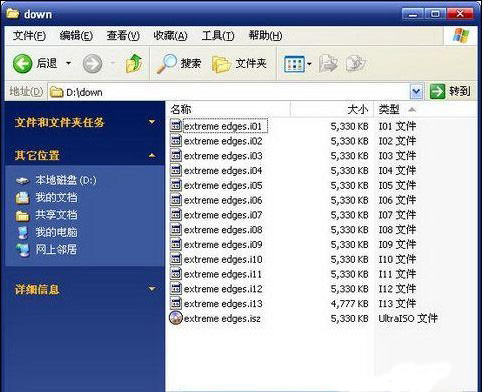This screenshot has height=392, width=484.
Task: Open the 文件(F) menu
Action: [x=29, y=35]
